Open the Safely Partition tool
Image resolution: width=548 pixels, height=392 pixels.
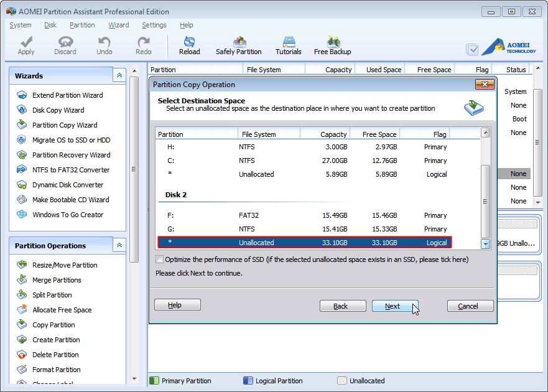tap(239, 44)
